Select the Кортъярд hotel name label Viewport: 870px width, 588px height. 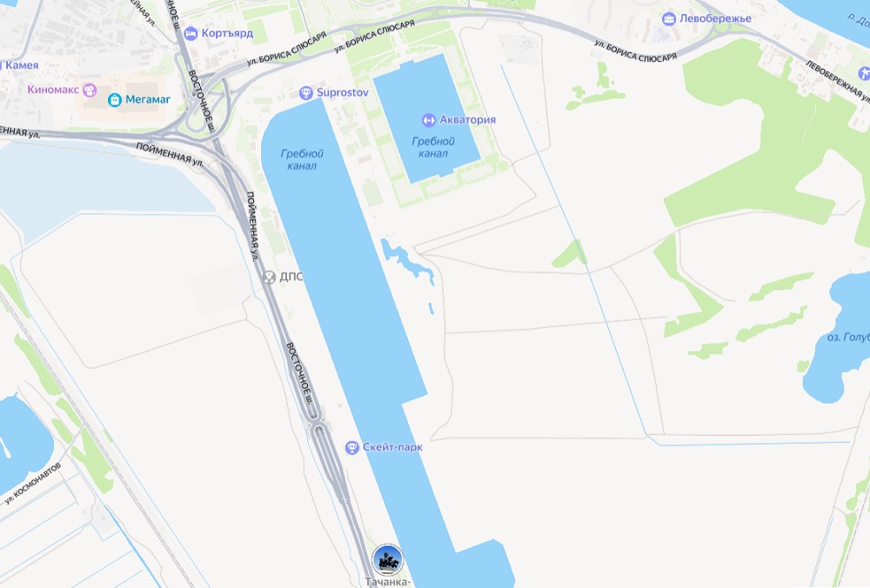tap(227, 33)
